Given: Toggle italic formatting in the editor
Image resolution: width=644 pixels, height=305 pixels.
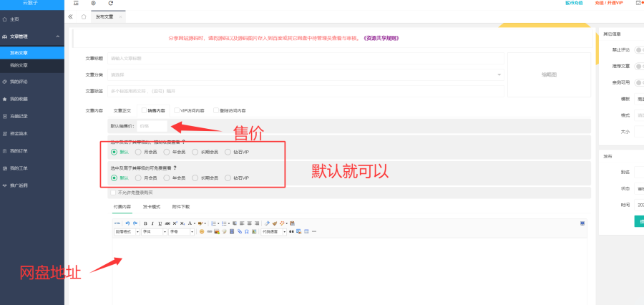Looking at the screenshot, I should click(153, 223).
